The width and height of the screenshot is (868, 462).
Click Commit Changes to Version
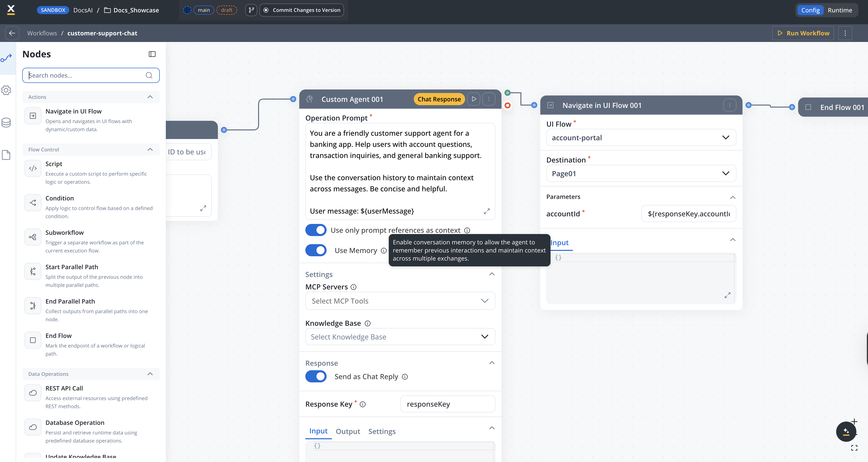tap(302, 10)
